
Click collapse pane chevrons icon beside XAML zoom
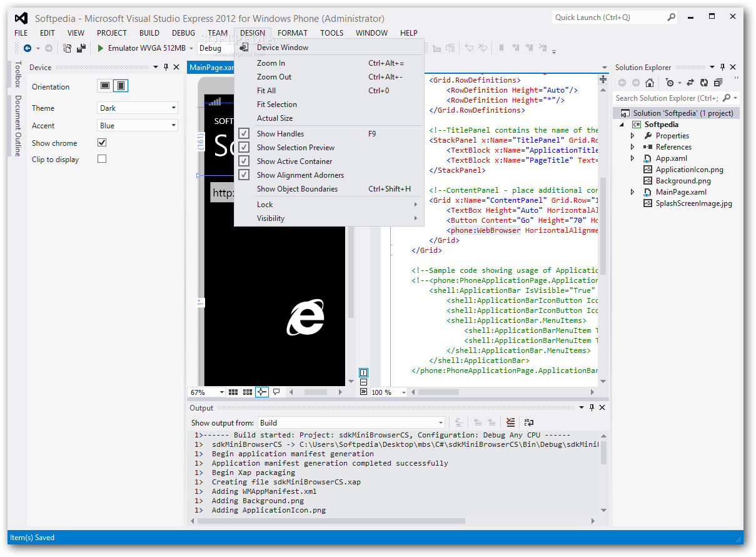coord(364,392)
